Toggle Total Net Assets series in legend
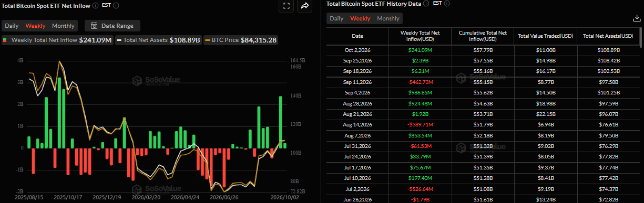644x203 pixels. (158, 40)
